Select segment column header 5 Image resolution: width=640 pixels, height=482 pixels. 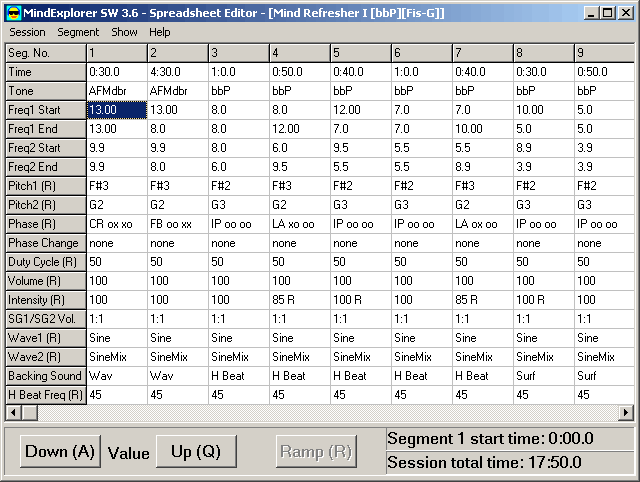[x=360, y=53]
